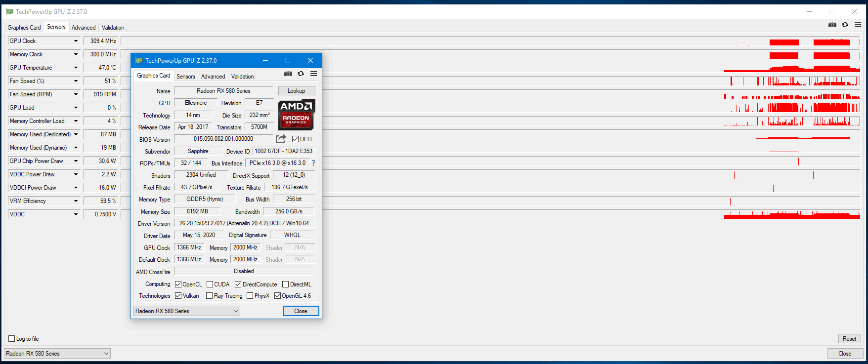868x364 pixels.
Task: Enable Log to file checkbox
Action: pos(11,339)
